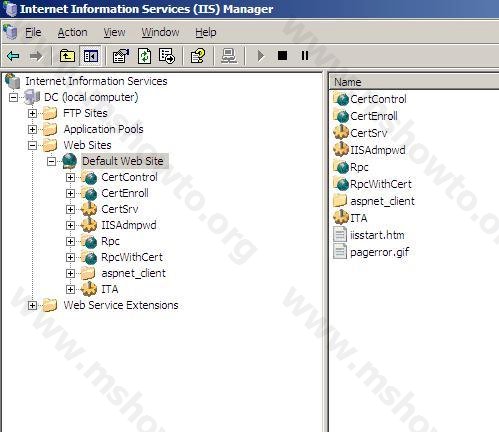This screenshot has width=499, height=432.
Task: Click the MMC console icon in menu bar
Action: 10,32
